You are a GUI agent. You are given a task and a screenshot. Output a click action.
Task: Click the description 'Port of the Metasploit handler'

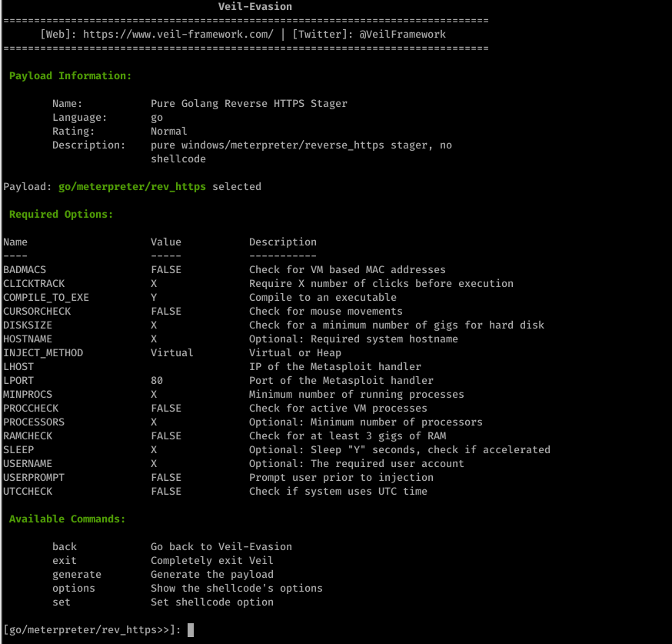[341, 380]
